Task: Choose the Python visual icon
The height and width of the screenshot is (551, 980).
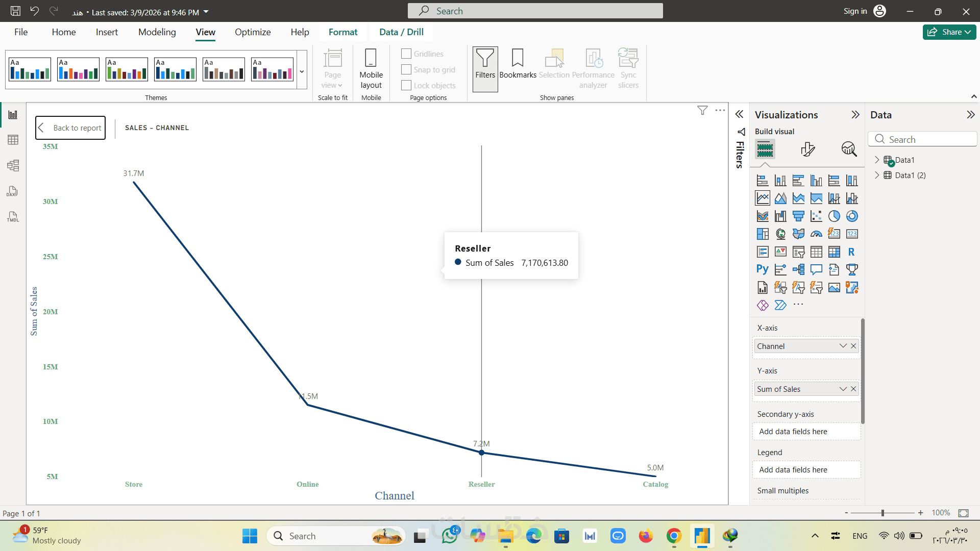Action: (x=763, y=269)
